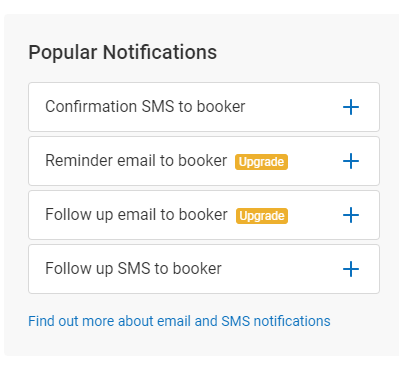Select the Confirmation SMS to booker label
Screen dimensions: 399x373
145,107
